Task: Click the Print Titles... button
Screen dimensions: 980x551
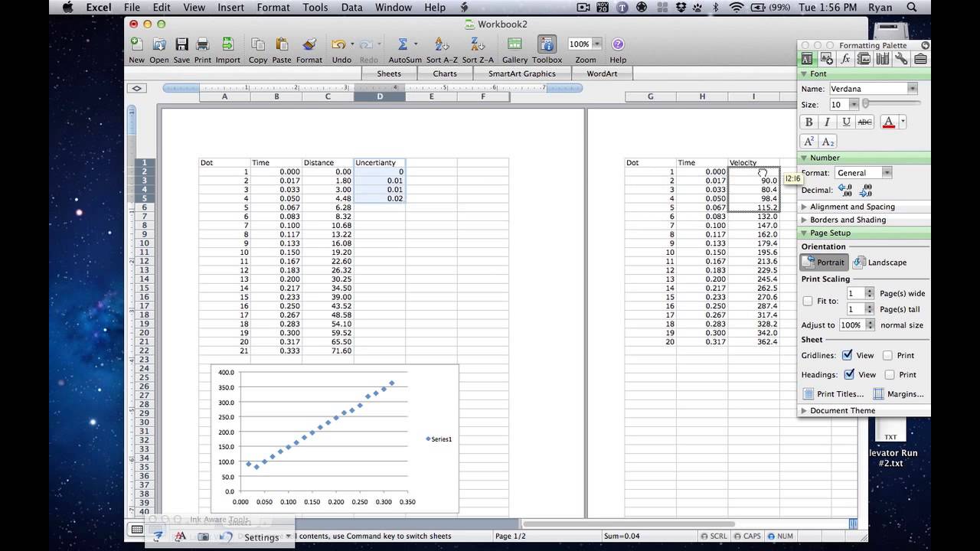Action: coord(833,394)
